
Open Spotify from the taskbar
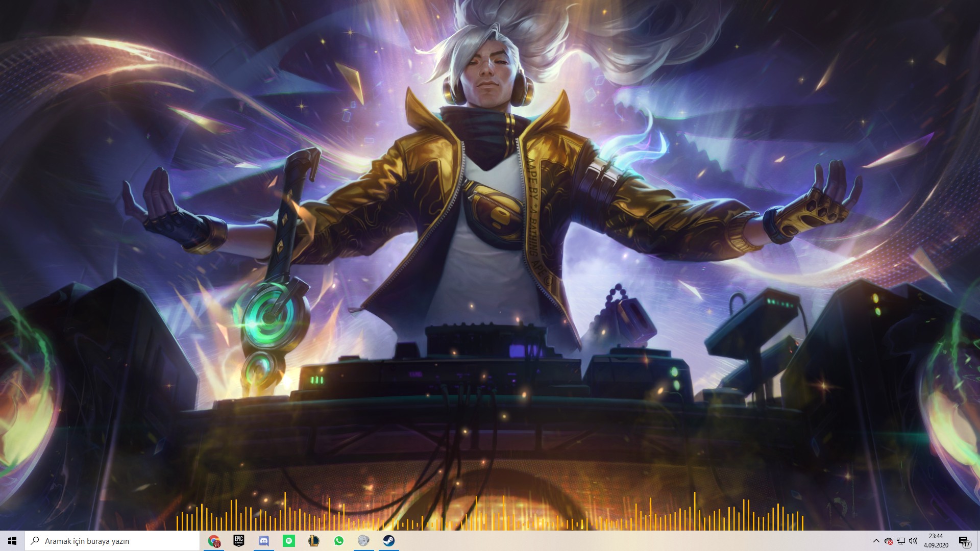pyautogui.click(x=289, y=541)
